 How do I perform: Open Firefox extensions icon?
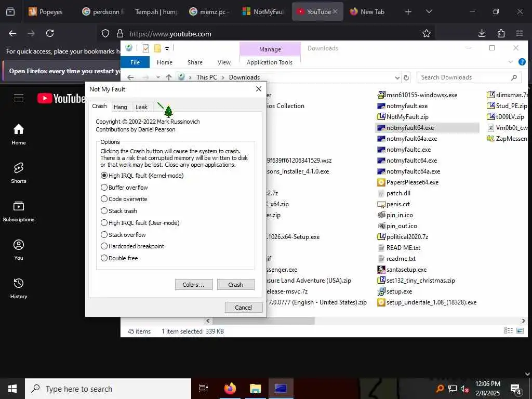tap(501, 33)
